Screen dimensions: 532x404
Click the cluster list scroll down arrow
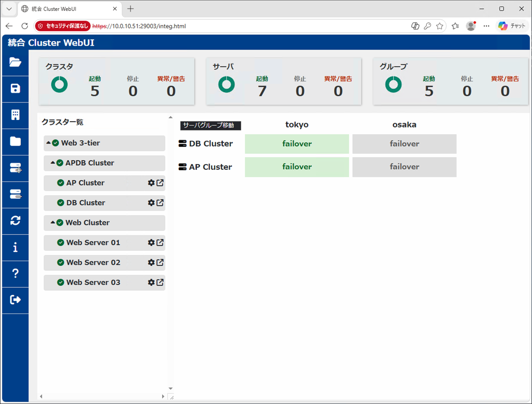point(170,389)
